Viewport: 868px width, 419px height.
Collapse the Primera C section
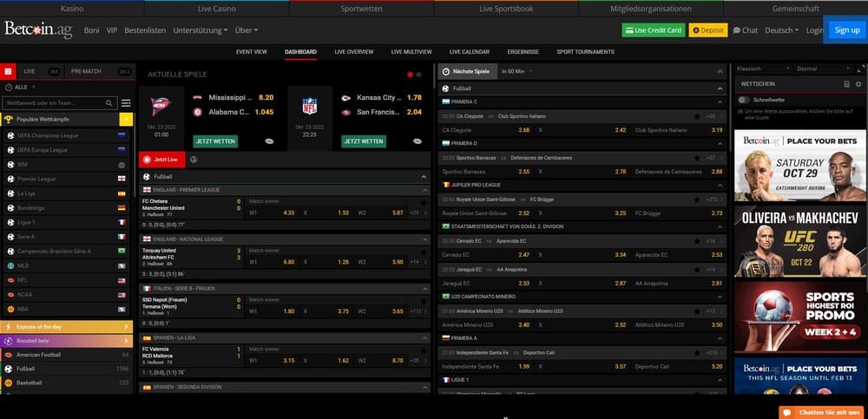(720, 101)
